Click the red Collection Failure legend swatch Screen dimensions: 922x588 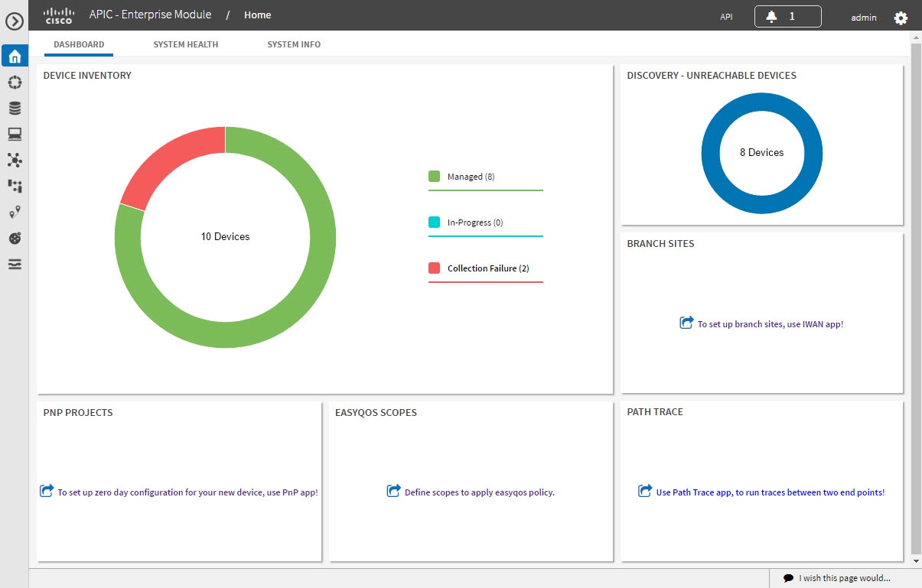click(x=434, y=268)
